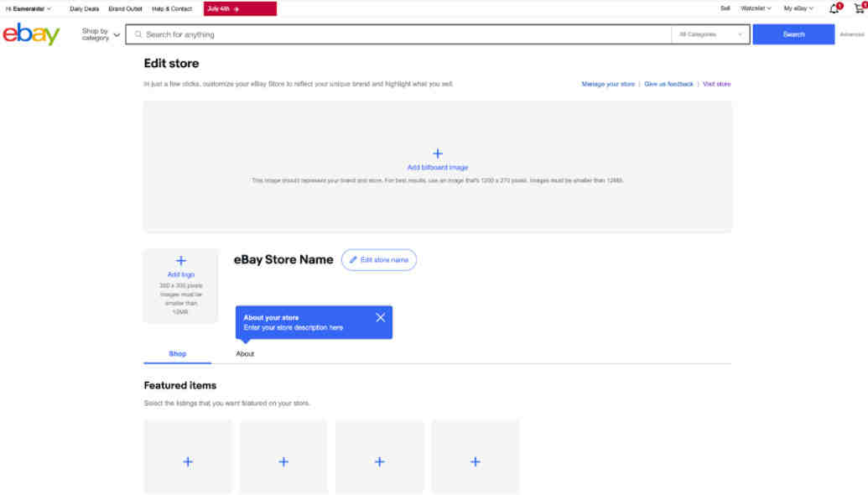
Task: Click the magnifier icon in the search bar
Action: tap(138, 34)
